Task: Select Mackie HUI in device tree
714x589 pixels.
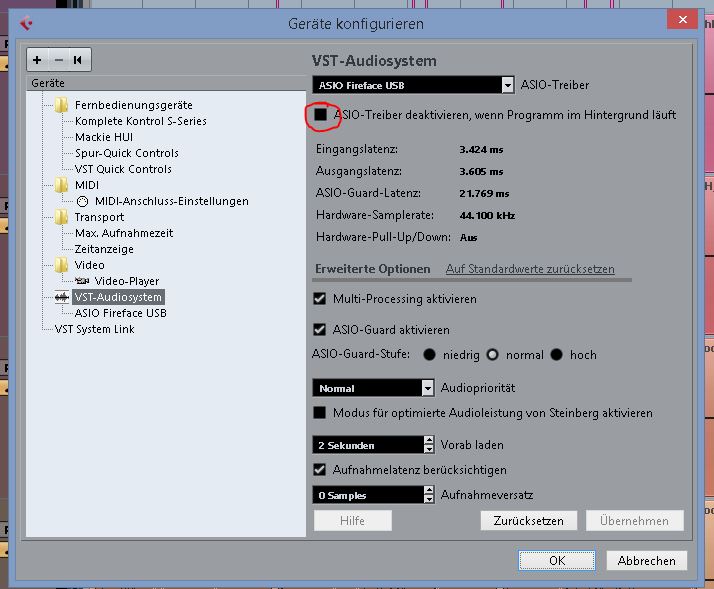Action: [104, 137]
